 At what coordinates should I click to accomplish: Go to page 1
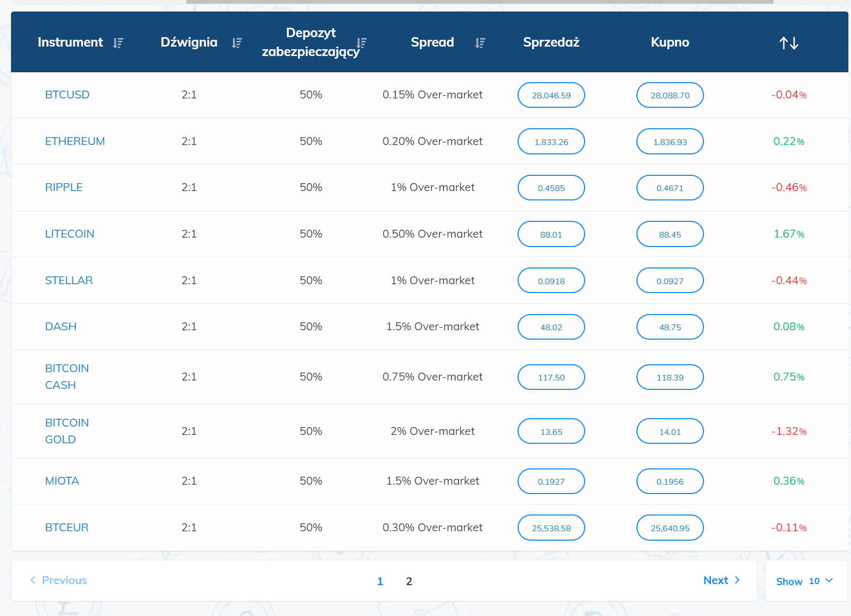click(380, 581)
